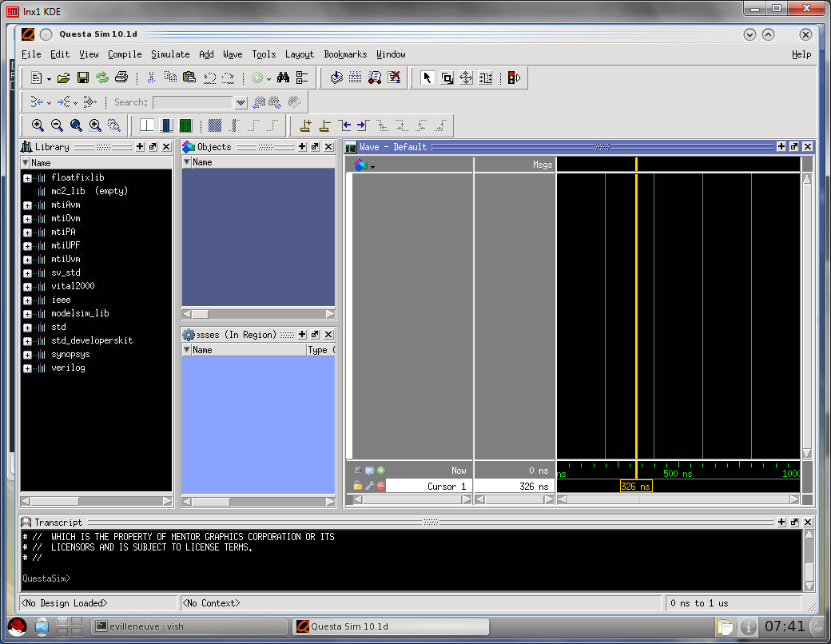Click the Red Hat start menu icon
This screenshot has height=644, width=831.
pos(17,626)
